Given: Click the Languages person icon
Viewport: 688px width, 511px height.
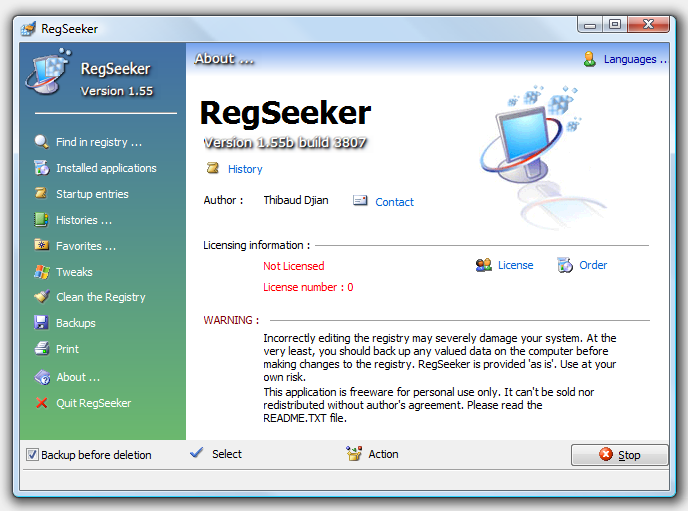Looking at the screenshot, I should [590, 59].
